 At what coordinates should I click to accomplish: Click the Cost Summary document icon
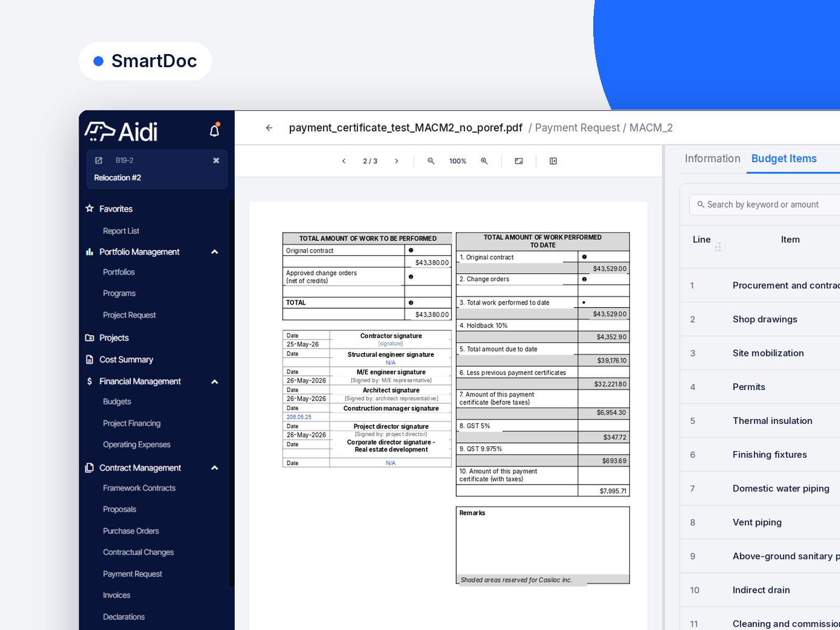pos(90,360)
